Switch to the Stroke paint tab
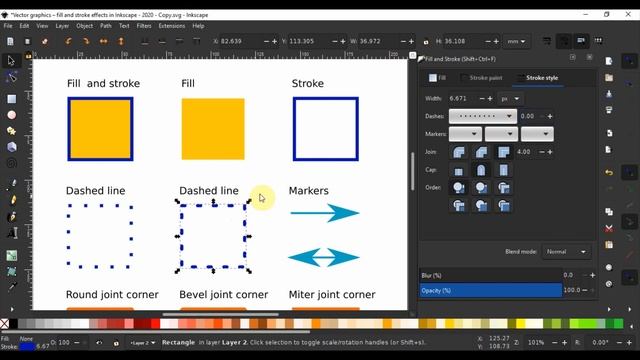This screenshot has width=640, height=360. 481,78
